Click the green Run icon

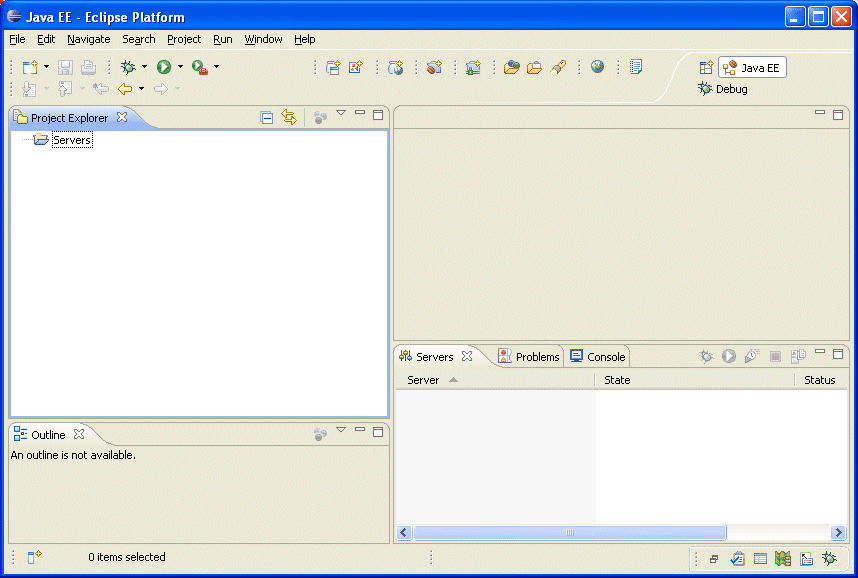point(164,67)
